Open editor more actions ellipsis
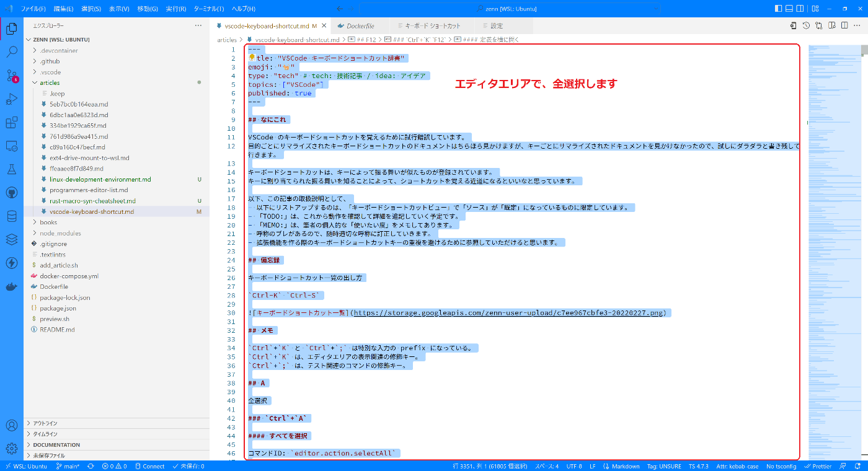Screen dimensions: 868x471 (x=857, y=25)
